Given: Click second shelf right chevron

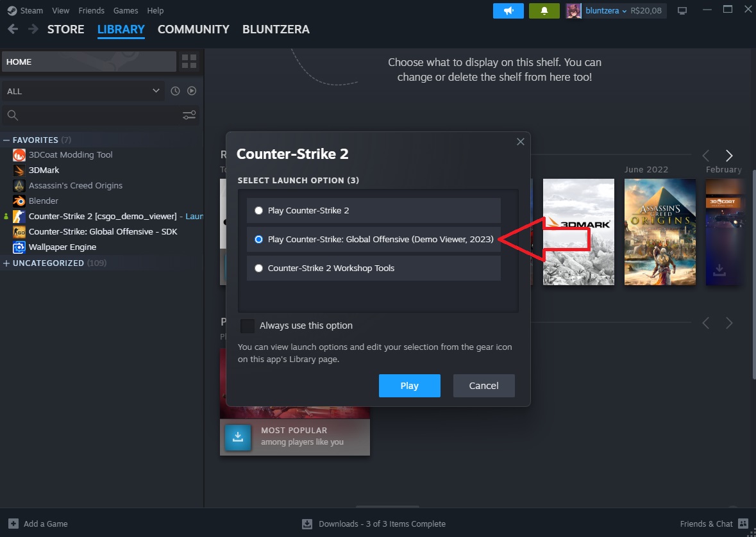Looking at the screenshot, I should (x=729, y=323).
